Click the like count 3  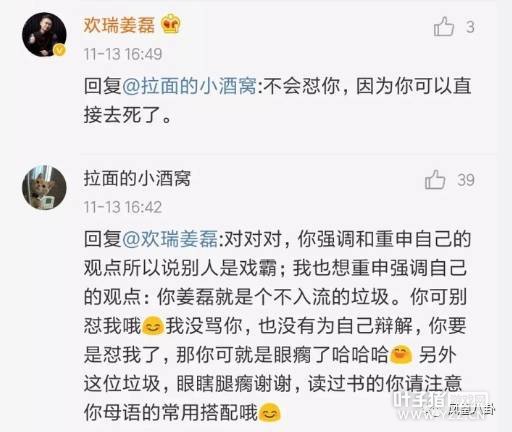pos(470,27)
